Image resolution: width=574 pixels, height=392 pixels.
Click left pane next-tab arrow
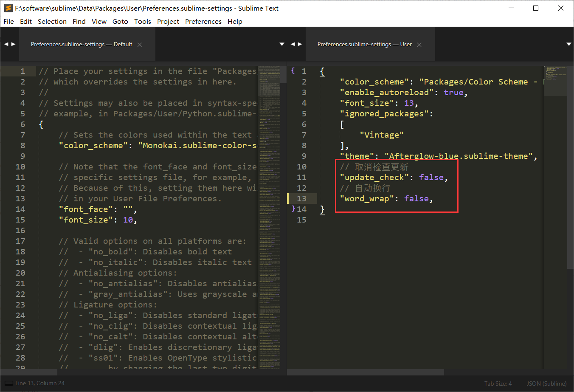[14, 44]
